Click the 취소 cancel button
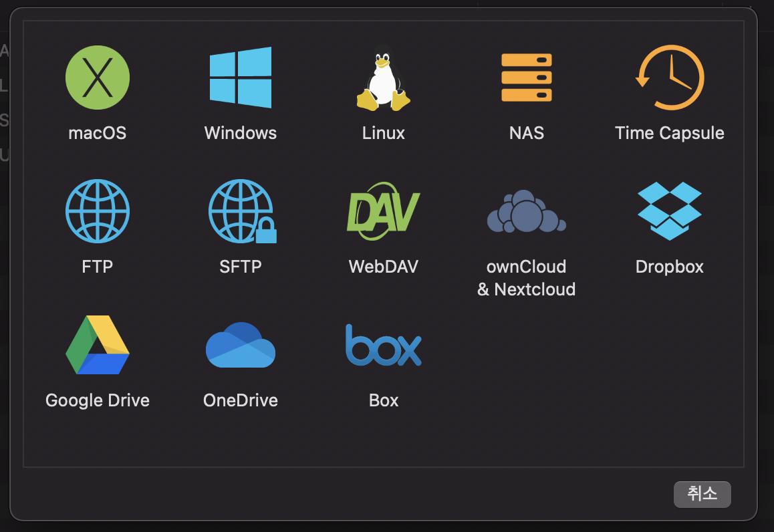774x532 pixels. tap(702, 494)
